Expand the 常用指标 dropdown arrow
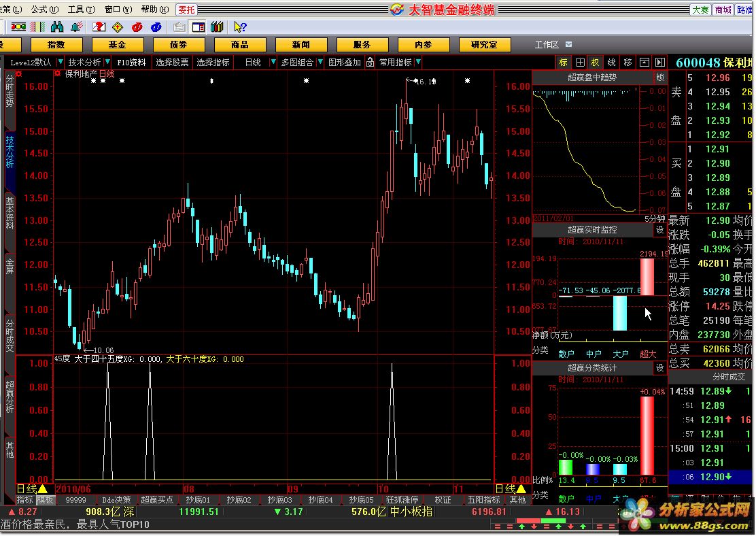756x536 pixels. pyautogui.click(x=418, y=62)
